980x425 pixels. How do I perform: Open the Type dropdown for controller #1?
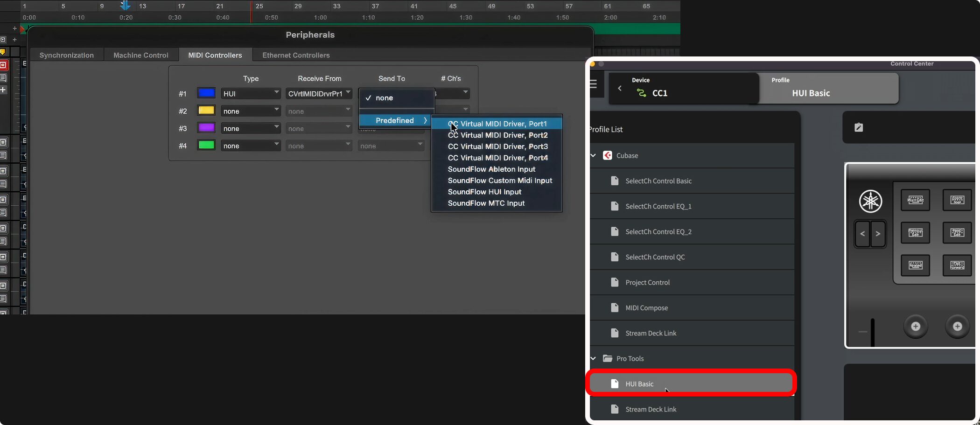(251, 94)
